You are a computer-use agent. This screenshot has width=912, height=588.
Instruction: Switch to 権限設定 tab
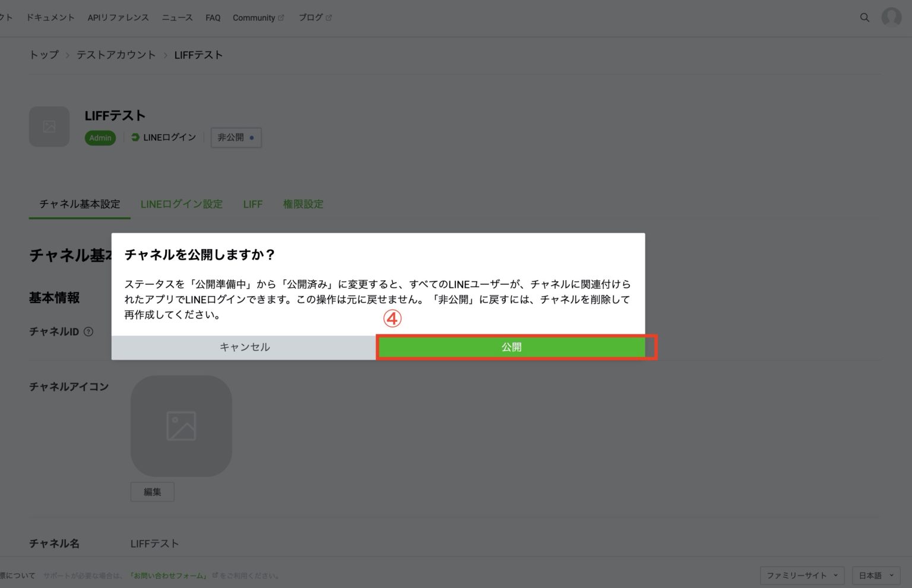(303, 204)
